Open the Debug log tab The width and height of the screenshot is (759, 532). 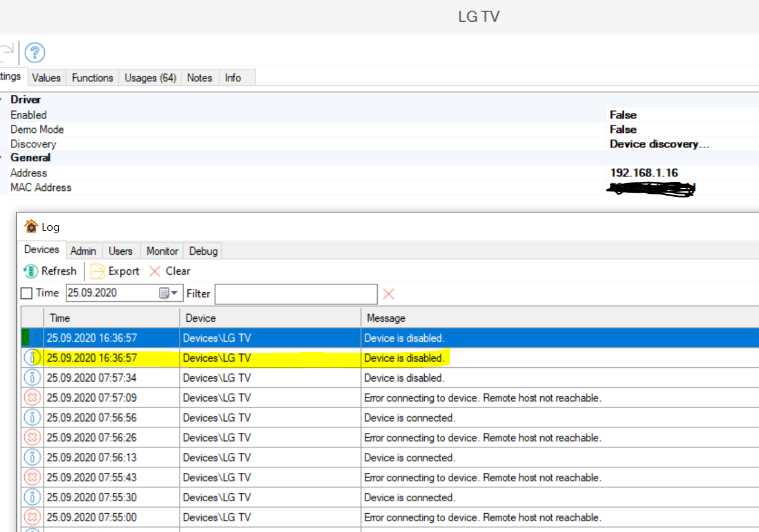(x=204, y=251)
